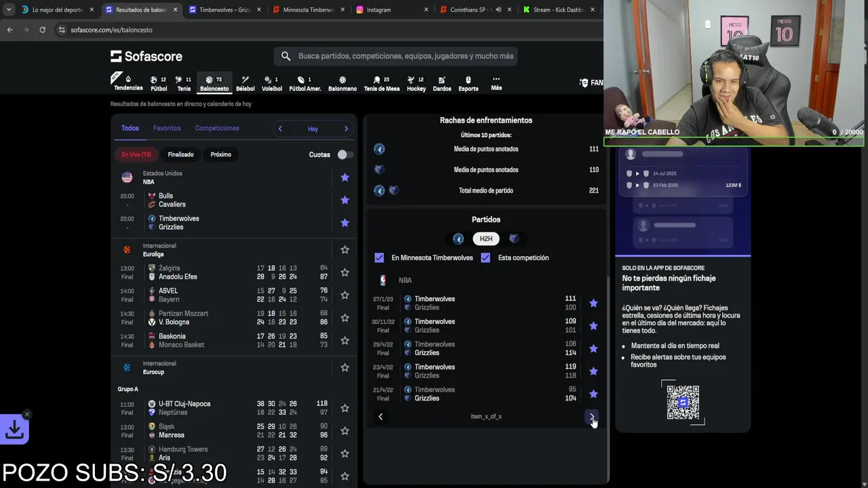Open the Fútbol Amer. sport section
The image size is (868, 488).
coord(305,83)
